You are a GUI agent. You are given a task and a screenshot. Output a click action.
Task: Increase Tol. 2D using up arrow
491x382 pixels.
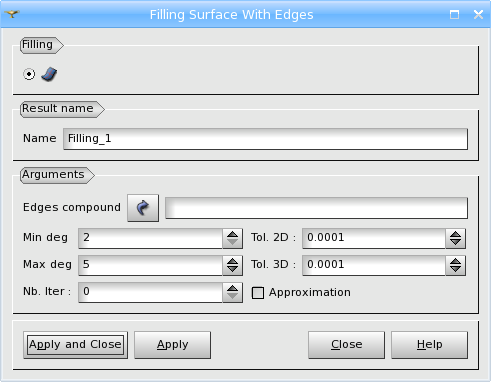pyautogui.click(x=455, y=234)
